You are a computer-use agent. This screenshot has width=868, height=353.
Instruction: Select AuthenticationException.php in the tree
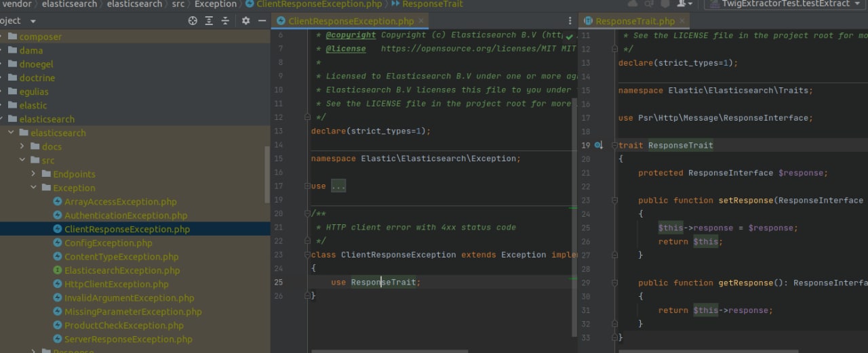click(125, 215)
